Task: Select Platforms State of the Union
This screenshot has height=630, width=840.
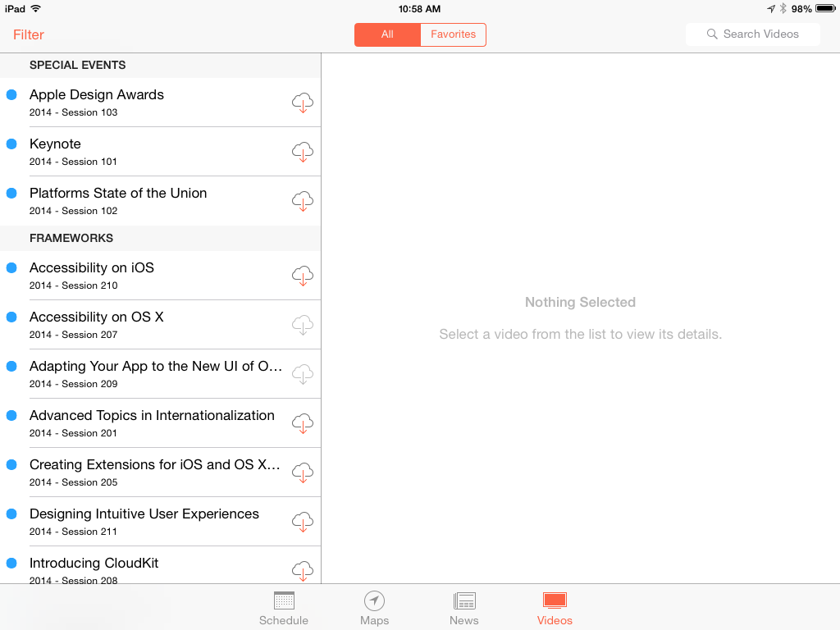Action: pos(161,201)
